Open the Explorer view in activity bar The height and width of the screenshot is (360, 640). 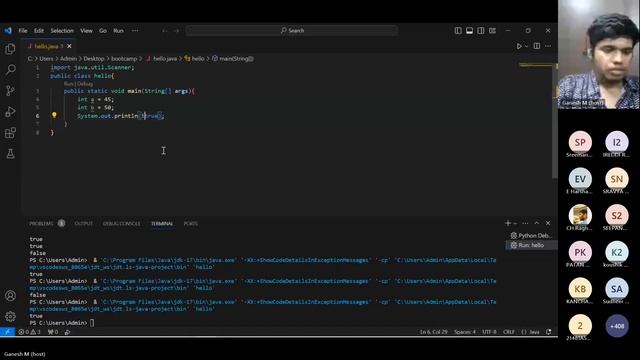[10, 49]
